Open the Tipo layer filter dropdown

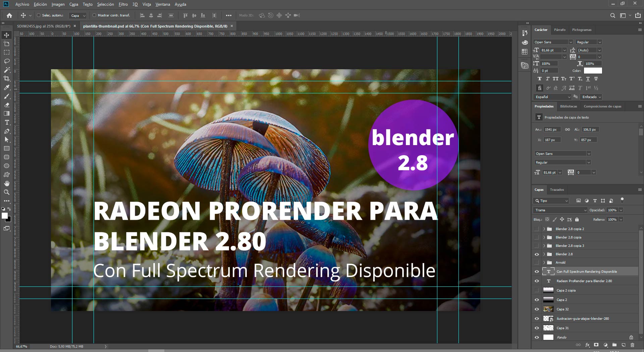click(x=551, y=201)
